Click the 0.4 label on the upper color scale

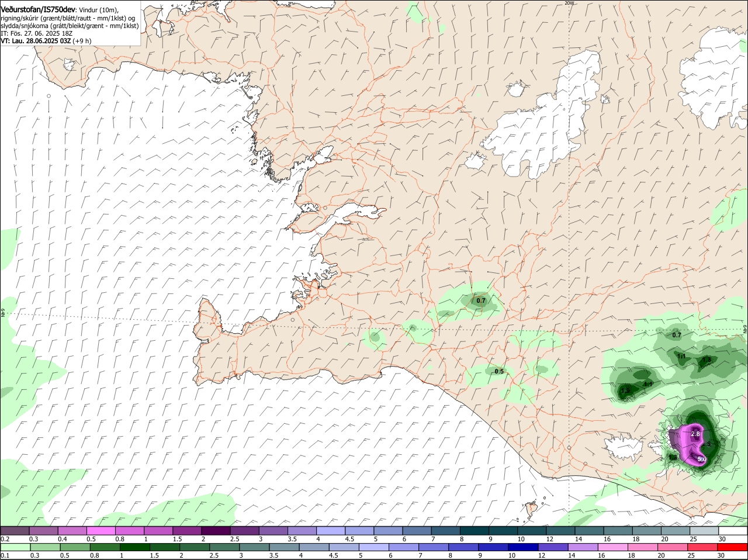63,539
